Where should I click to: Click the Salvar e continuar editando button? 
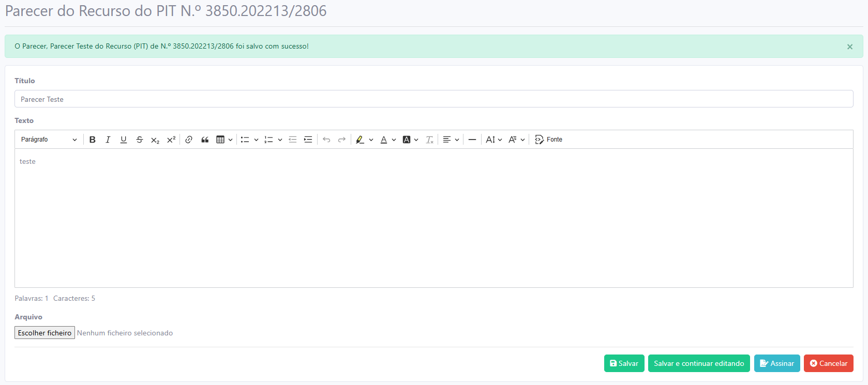[x=698, y=363]
